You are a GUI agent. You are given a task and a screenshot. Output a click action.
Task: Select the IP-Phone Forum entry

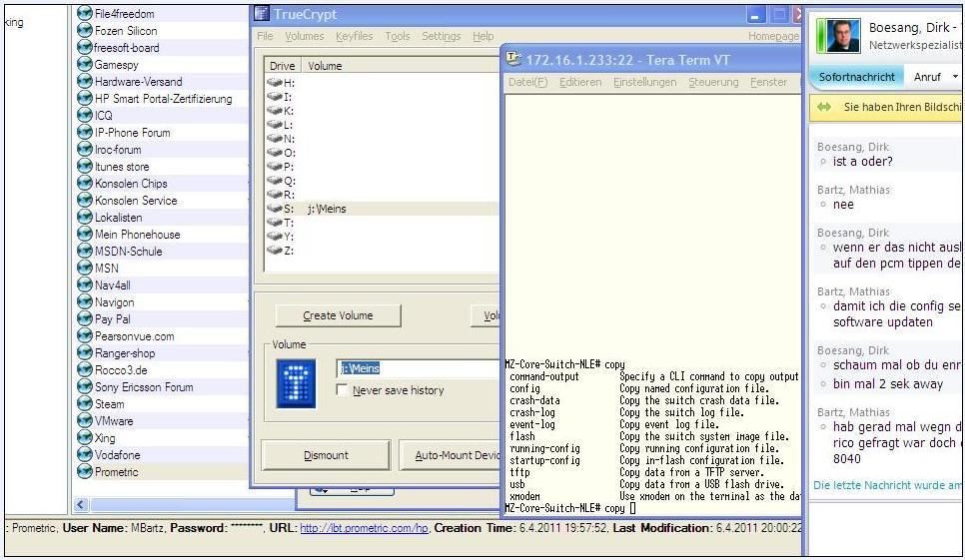pyautogui.click(x=132, y=132)
